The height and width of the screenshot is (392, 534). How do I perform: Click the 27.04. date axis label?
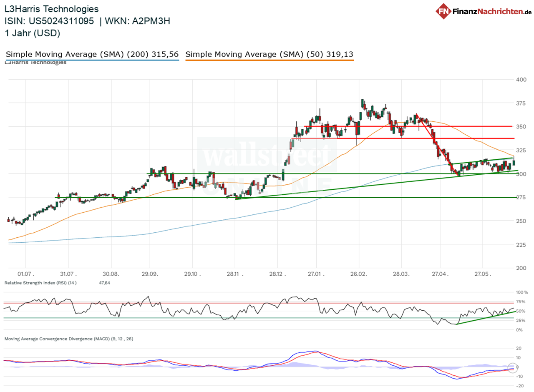tap(440, 274)
